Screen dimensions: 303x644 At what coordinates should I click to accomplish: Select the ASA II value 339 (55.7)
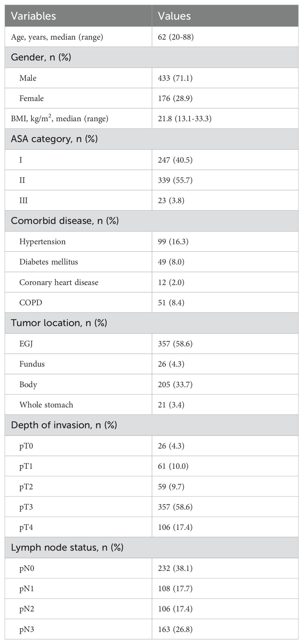click(x=175, y=180)
